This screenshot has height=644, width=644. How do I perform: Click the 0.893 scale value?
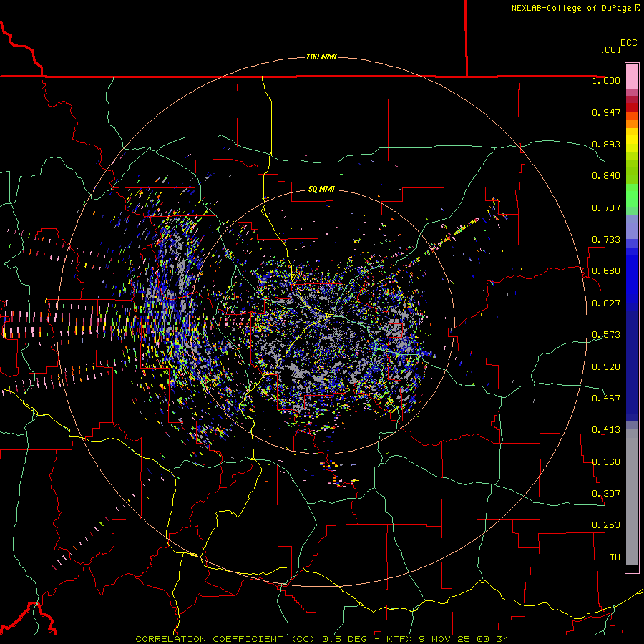[x=606, y=144]
